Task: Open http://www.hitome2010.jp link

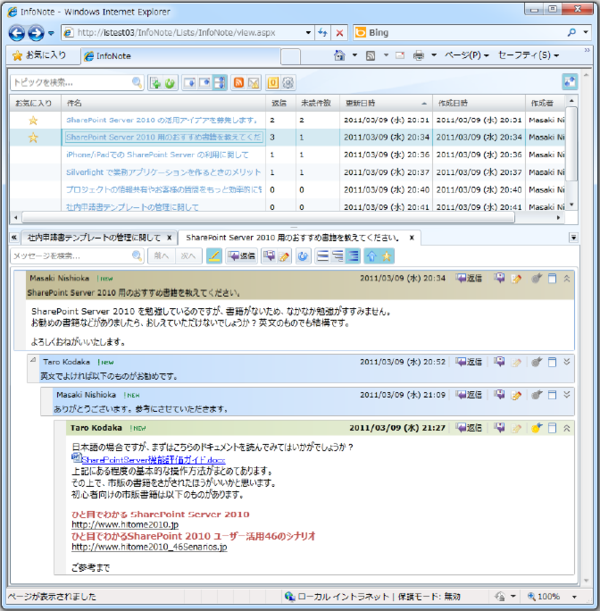Action: coord(125,524)
